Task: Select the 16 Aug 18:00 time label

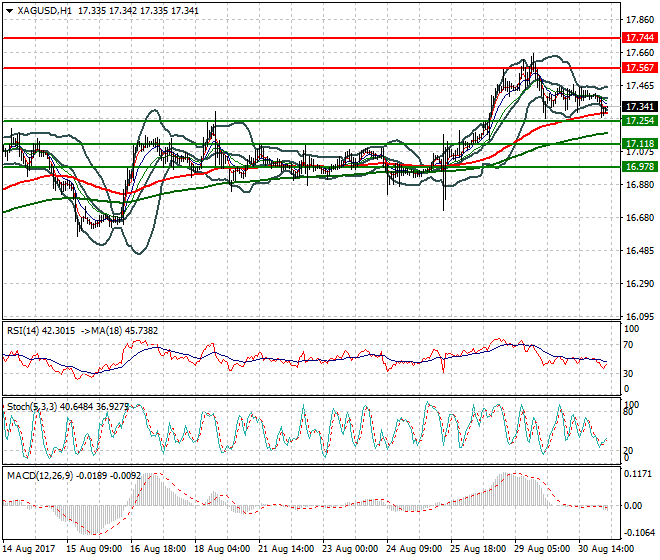Action: 158,549
